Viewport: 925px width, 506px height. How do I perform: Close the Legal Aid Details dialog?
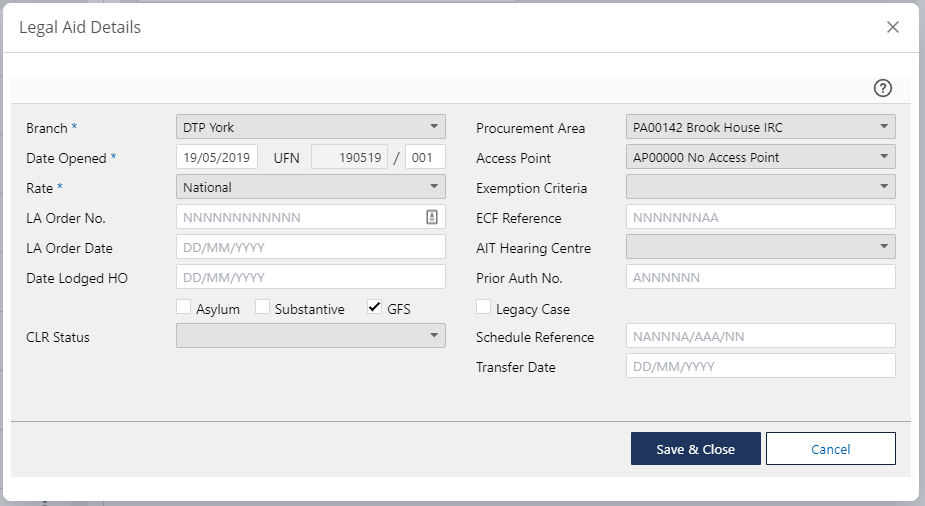coord(893,27)
